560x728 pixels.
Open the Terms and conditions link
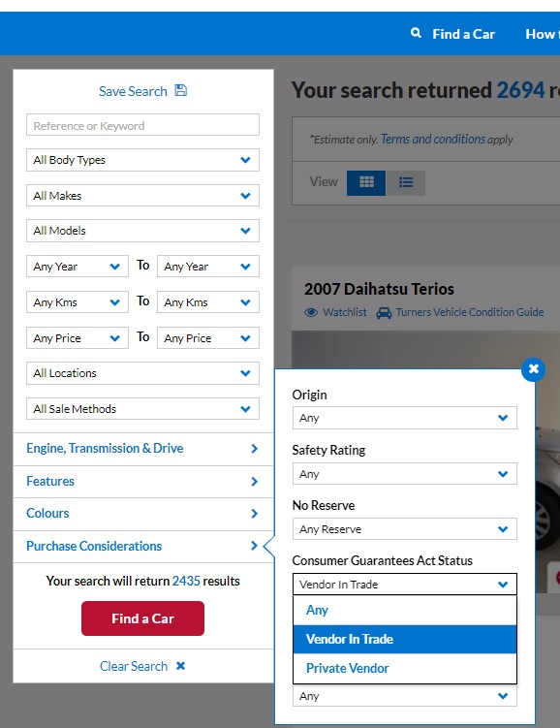pyautogui.click(x=433, y=140)
